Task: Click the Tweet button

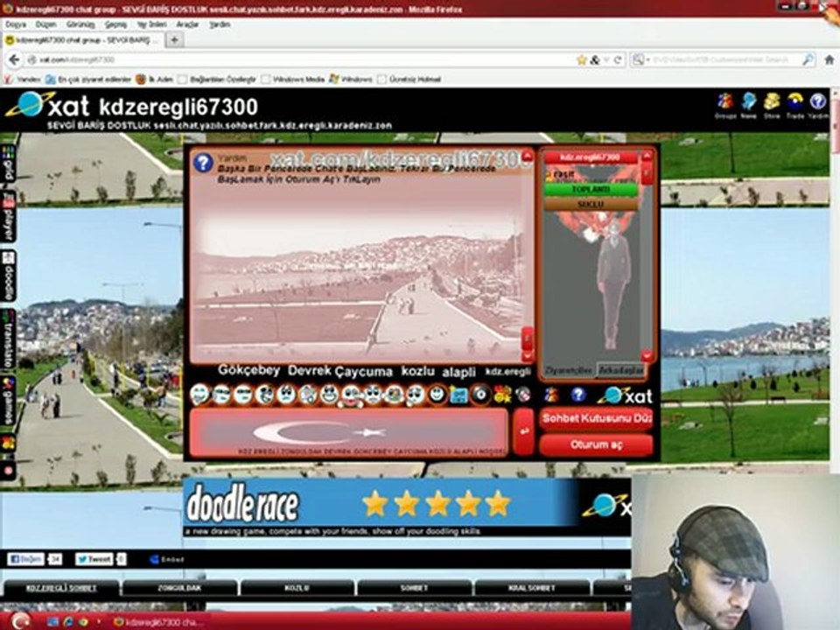Action: (x=94, y=560)
